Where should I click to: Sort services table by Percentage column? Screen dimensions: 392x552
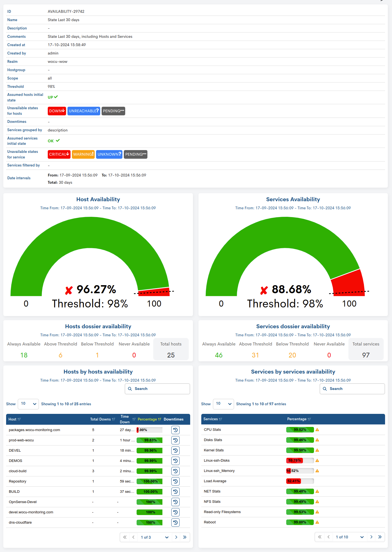(299, 419)
